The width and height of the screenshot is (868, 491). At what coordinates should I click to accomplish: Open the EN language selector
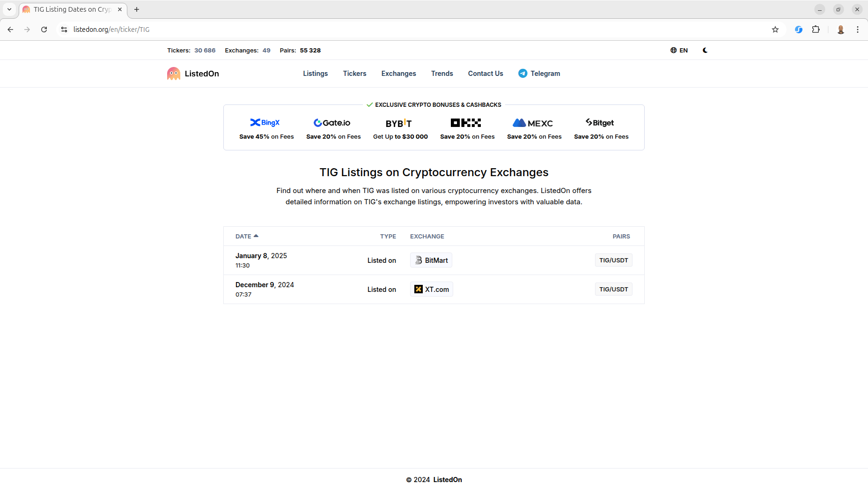point(679,50)
